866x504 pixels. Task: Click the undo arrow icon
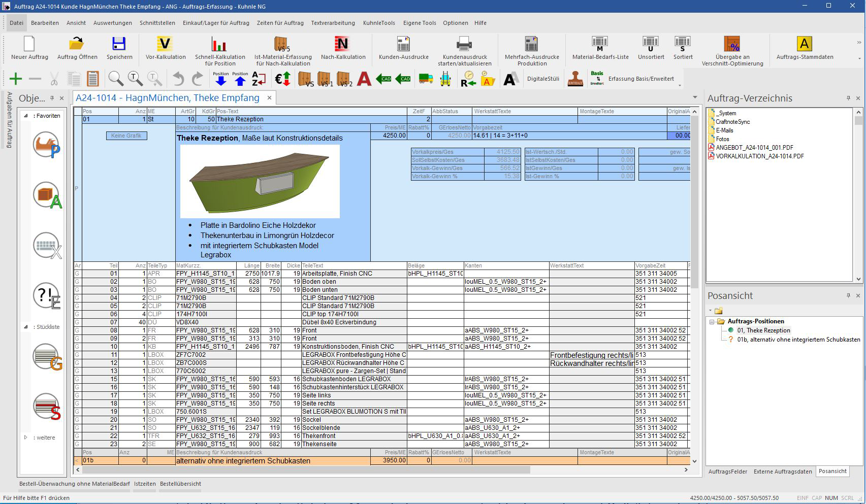178,79
